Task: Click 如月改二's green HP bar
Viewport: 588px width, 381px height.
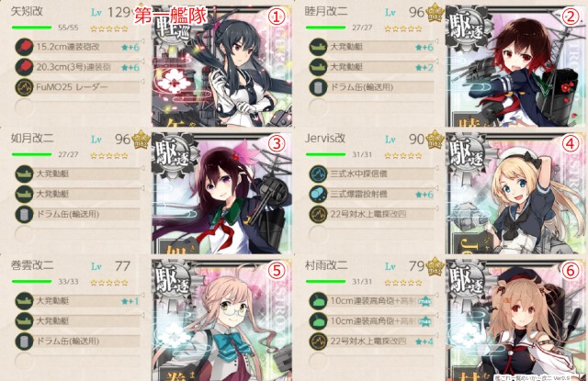Action: coord(32,154)
